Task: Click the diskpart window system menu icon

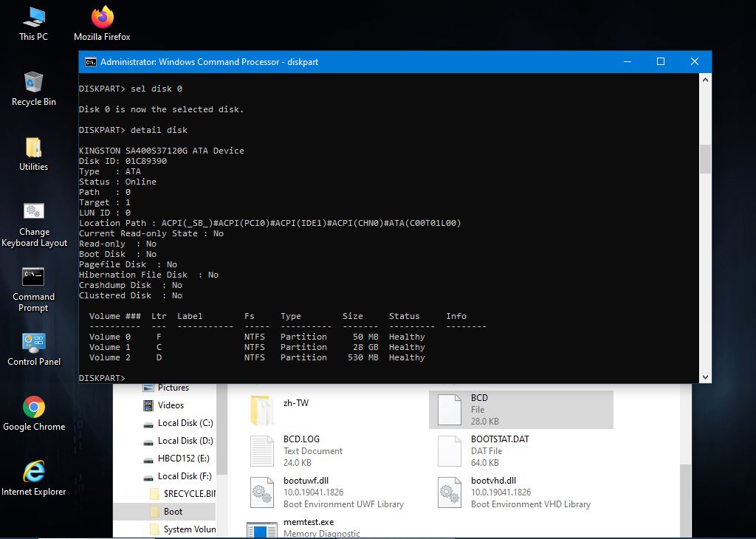Action: pos(90,62)
